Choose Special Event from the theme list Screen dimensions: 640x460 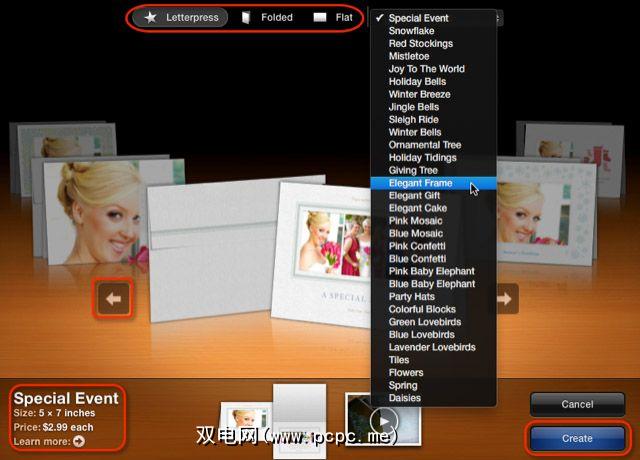tap(433, 18)
